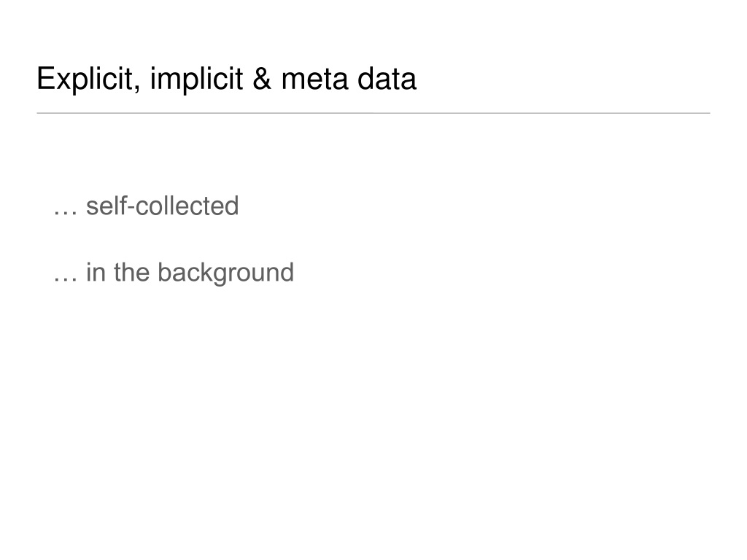
Task: Click the word "the" on the second line
Action: tap(131, 273)
